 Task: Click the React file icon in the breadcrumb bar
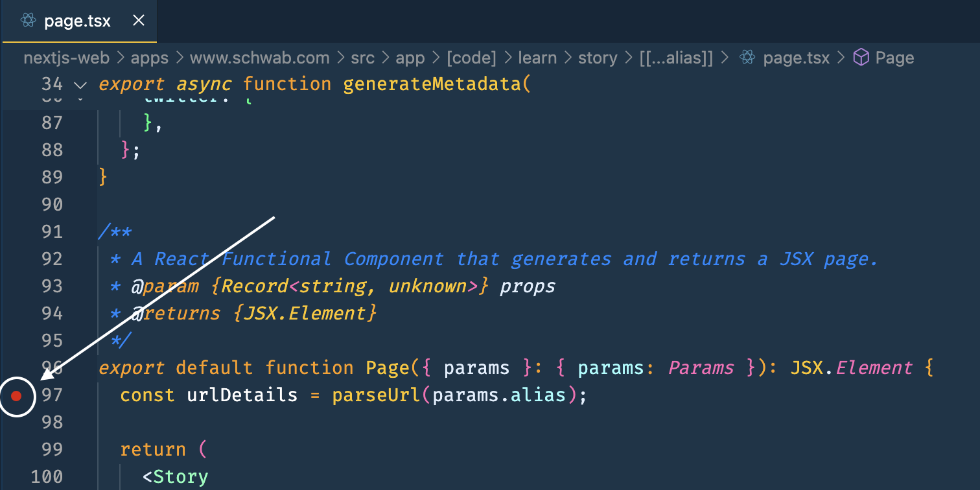click(747, 58)
